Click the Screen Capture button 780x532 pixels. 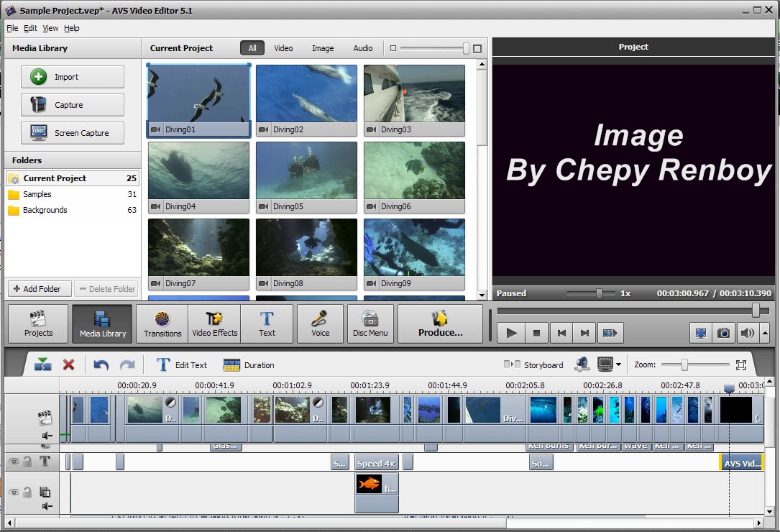tap(73, 133)
